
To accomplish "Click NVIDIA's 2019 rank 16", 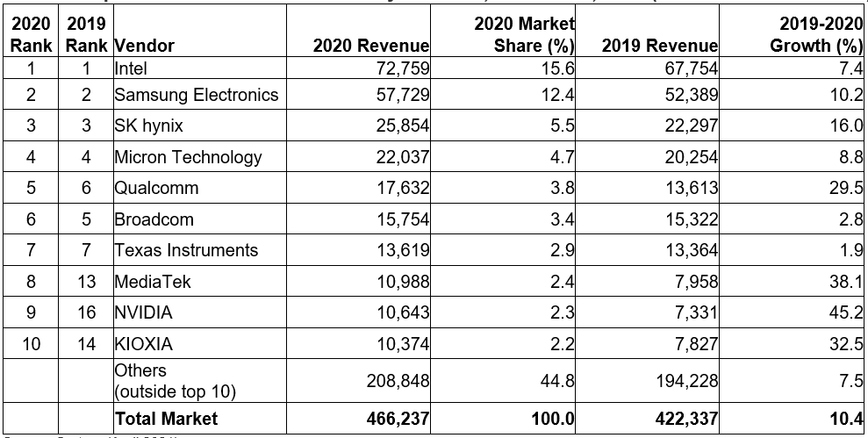I will 86,312.
